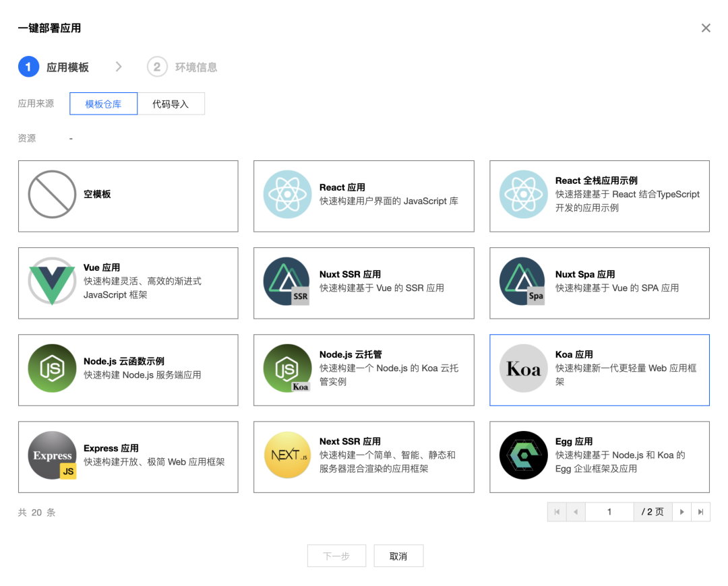Click description 快速构建用户界面的 JavaScript 库
The height and width of the screenshot is (586, 728).
[x=389, y=201]
